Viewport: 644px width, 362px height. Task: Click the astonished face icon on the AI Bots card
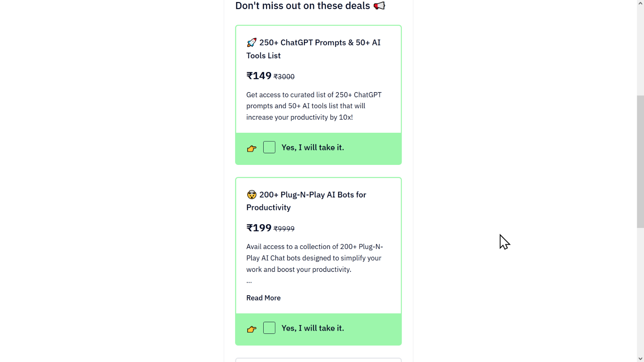coord(252,195)
